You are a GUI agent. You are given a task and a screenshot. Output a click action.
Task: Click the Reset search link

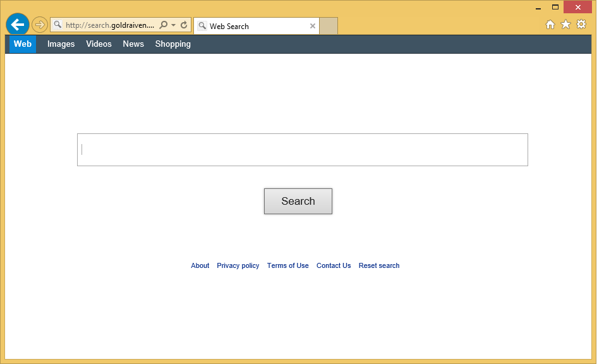point(378,266)
